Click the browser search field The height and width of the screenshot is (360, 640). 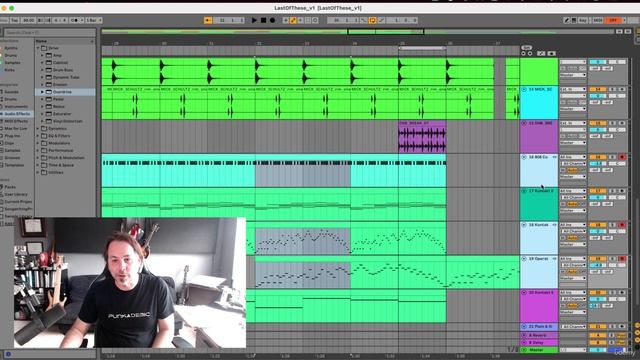[x=50, y=32]
